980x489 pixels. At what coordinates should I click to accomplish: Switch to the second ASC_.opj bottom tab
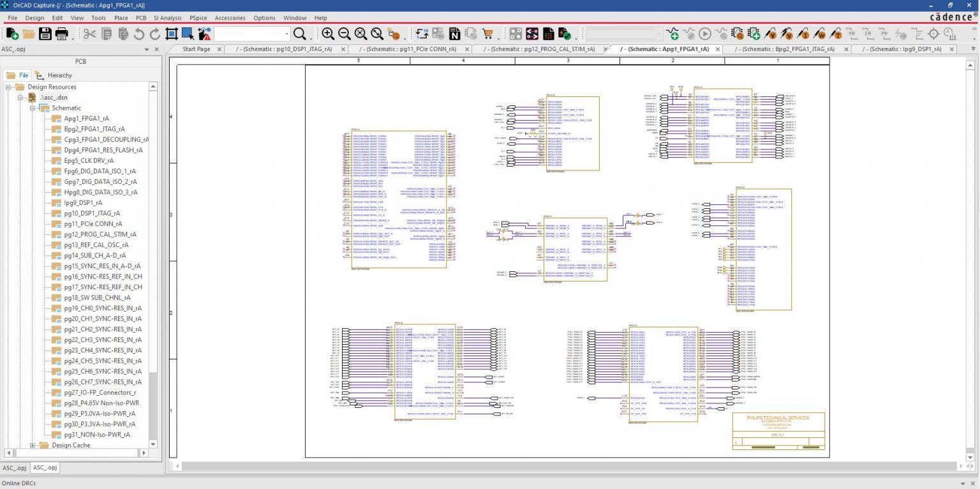point(45,468)
